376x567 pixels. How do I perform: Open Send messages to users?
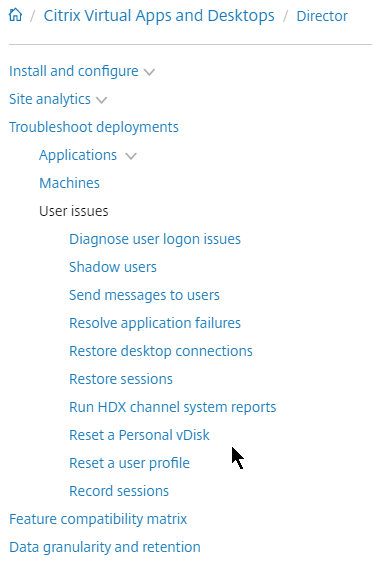coord(145,295)
